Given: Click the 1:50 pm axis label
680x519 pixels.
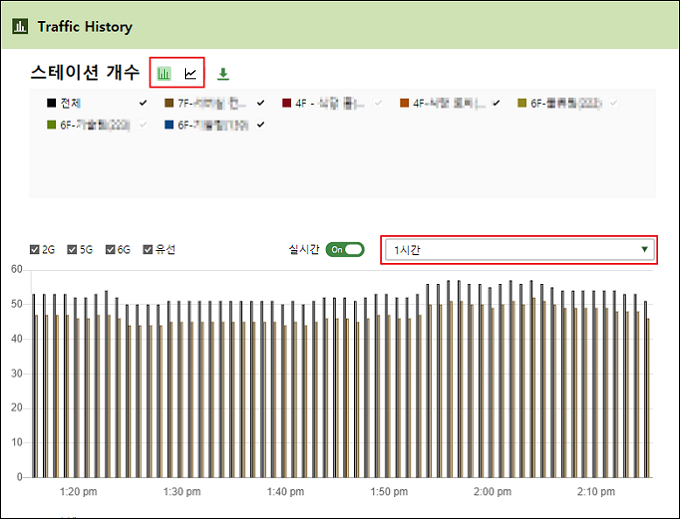Looking at the screenshot, I should [389, 492].
